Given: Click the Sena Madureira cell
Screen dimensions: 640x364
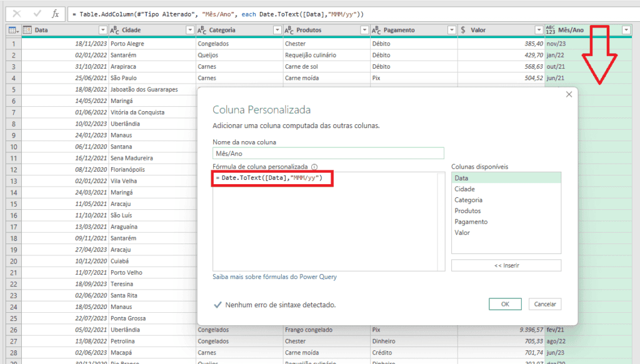Looking at the screenshot, I should pos(152,158).
